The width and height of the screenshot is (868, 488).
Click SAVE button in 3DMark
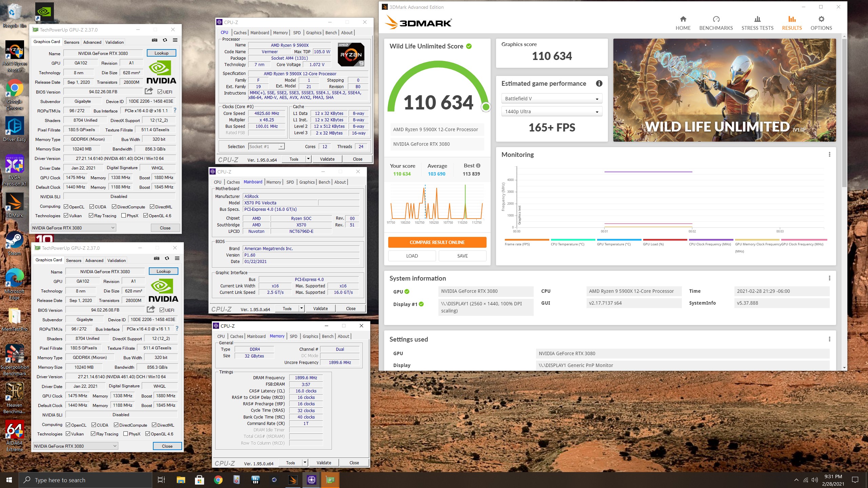coord(462,256)
